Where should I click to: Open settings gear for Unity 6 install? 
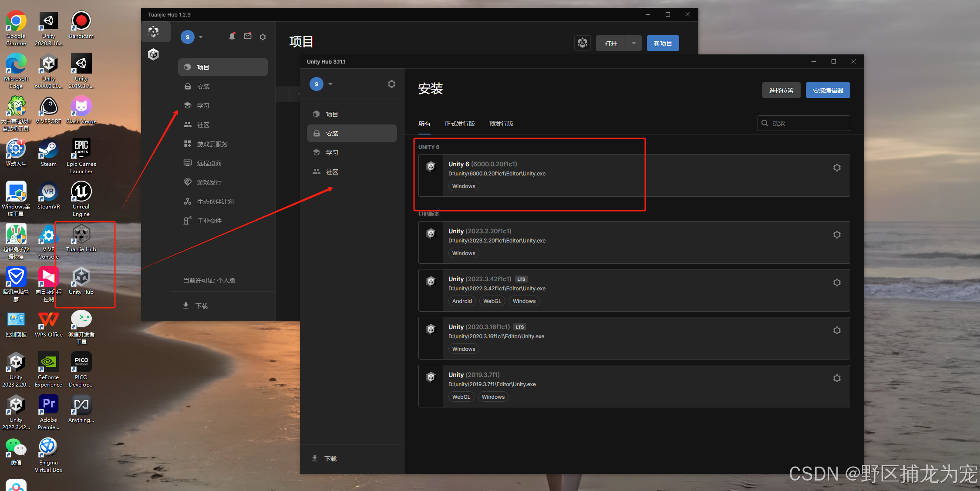coord(836,168)
